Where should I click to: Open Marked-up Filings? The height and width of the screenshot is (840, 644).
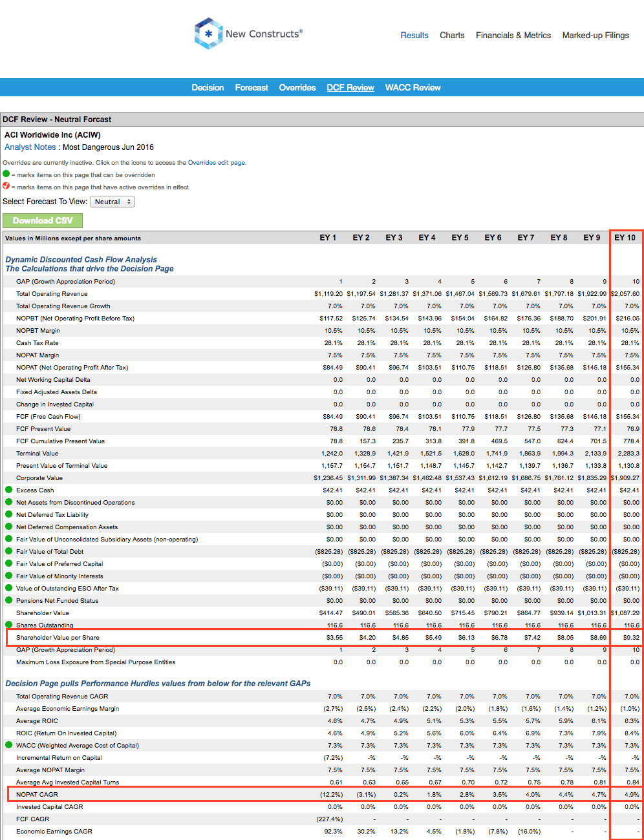click(x=596, y=36)
